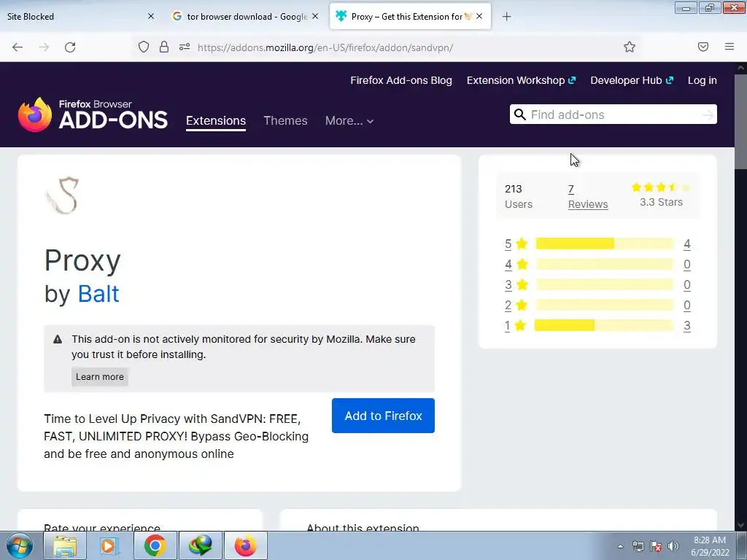Image resolution: width=747 pixels, height=560 pixels.
Task: Click the 5-star rating bar
Action: pos(605,244)
